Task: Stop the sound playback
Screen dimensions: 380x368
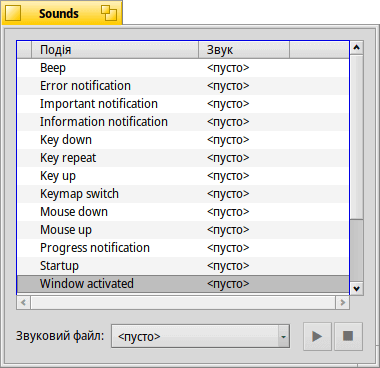Action: pyautogui.click(x=348, y=336)
